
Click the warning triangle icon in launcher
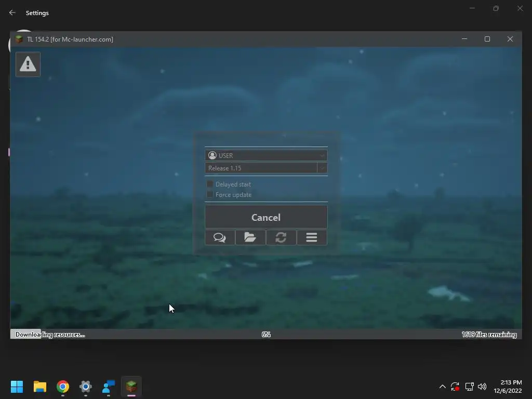(x=28, y=64)
